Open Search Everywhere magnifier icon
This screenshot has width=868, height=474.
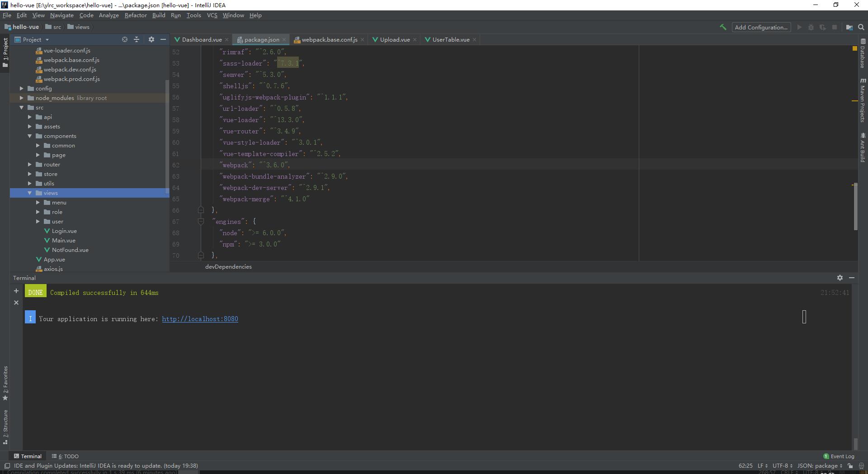coord(861,27)
